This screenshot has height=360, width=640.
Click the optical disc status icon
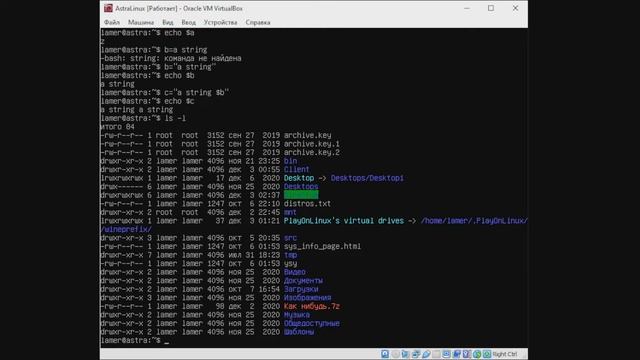[396, 354]
